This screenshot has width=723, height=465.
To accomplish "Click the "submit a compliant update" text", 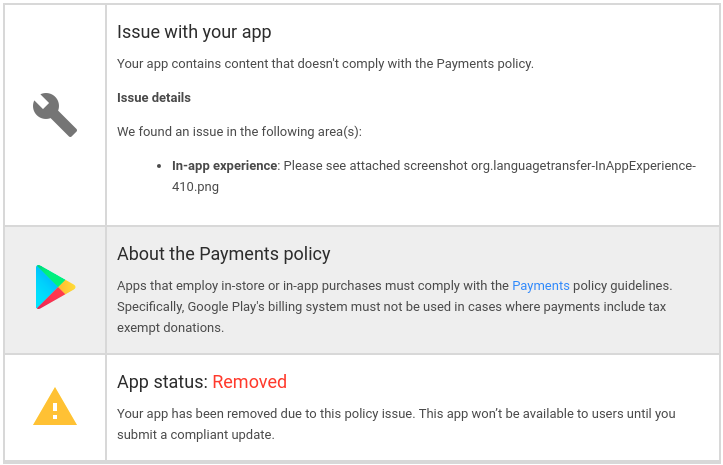I will pyautogui.click(x=195, y=434).
